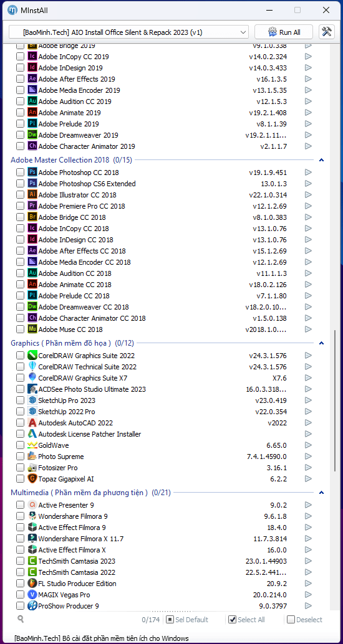Collapse the Graphics group chevron
The height and width of the screenshot is (644, 343).
322,343
